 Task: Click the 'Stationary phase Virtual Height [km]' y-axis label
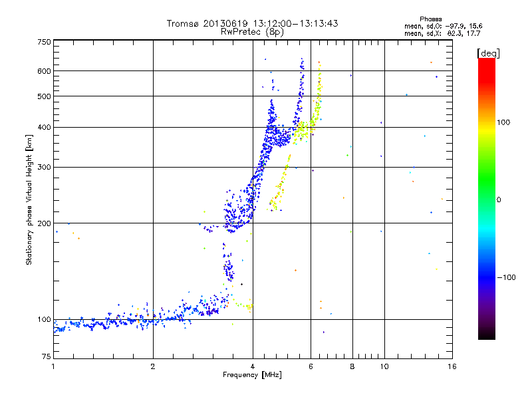(x=29, y=199)
